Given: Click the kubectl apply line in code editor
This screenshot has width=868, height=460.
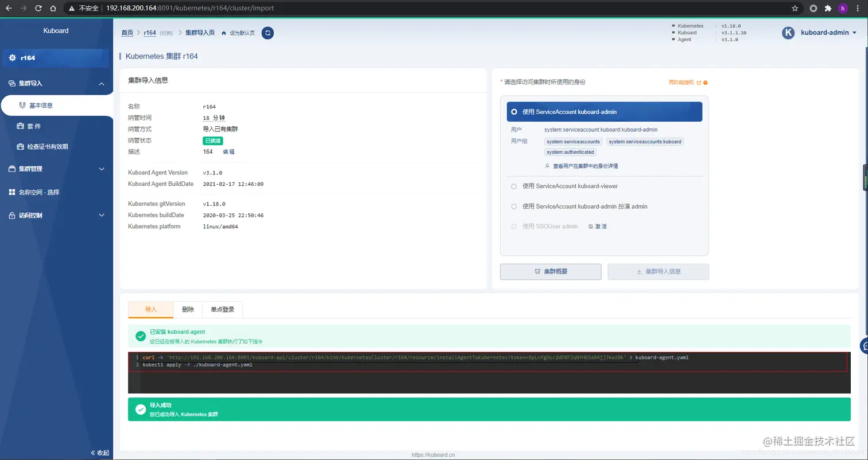Looking at the screenshot, I should click(x=197, y=365).
